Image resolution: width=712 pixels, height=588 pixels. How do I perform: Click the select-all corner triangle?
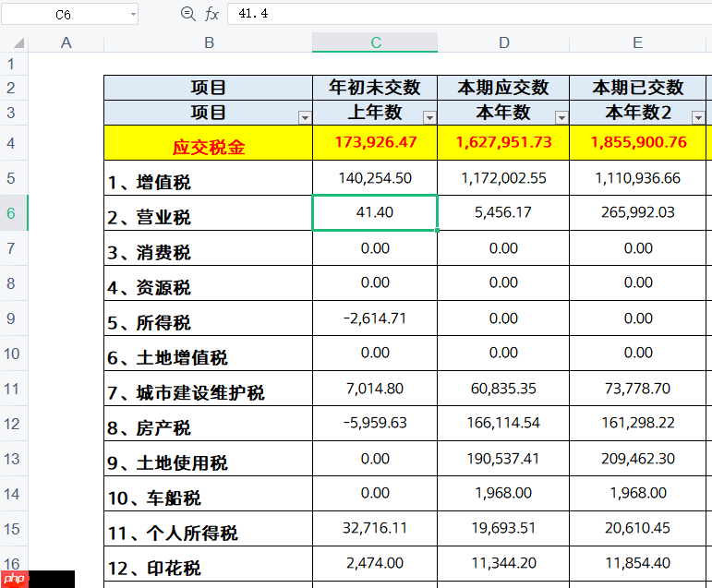coord(20,43)
